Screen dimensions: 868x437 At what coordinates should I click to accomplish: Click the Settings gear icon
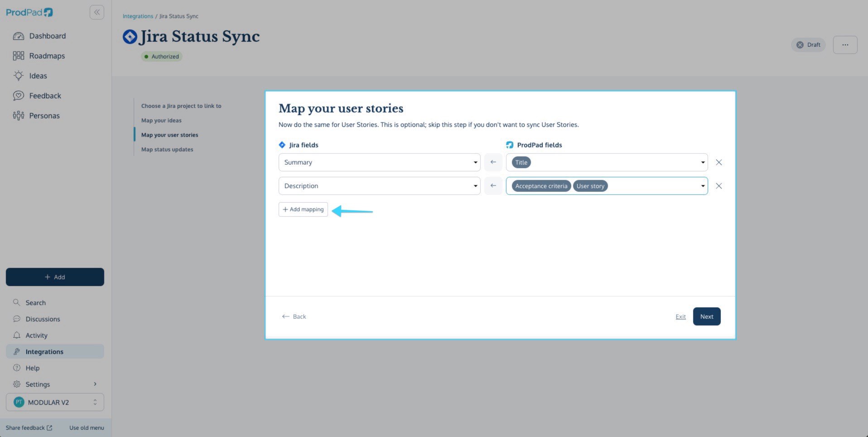click(x=17, y=384)
